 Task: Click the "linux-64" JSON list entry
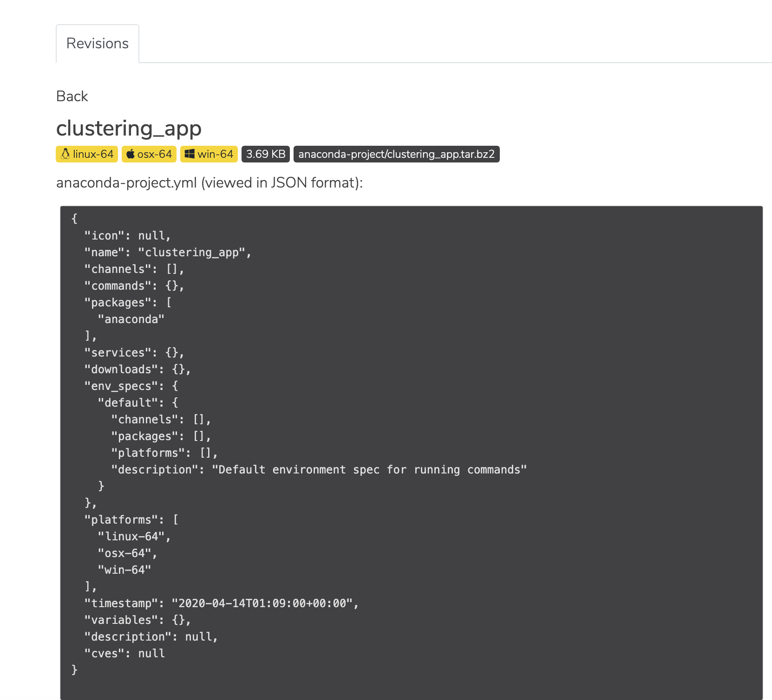134,537
